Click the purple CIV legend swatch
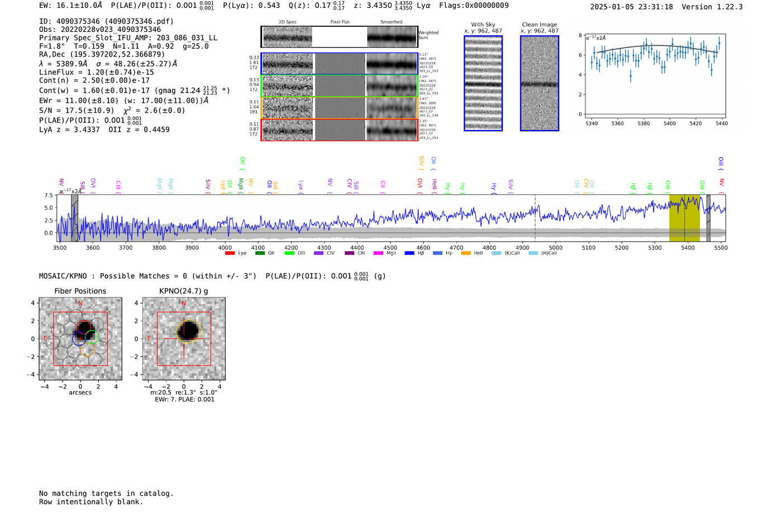This screenshot has height=532, width=782. 319,253
